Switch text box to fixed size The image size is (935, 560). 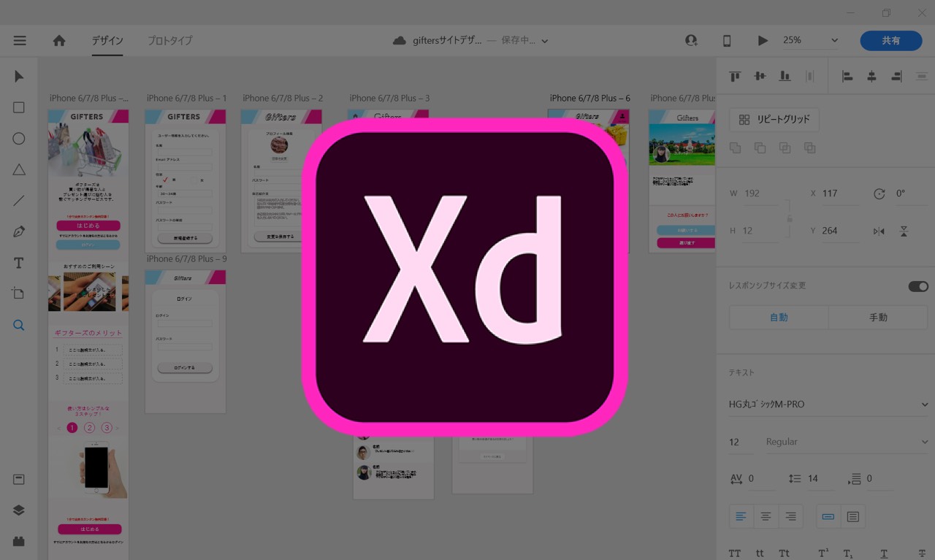(852, 516)
